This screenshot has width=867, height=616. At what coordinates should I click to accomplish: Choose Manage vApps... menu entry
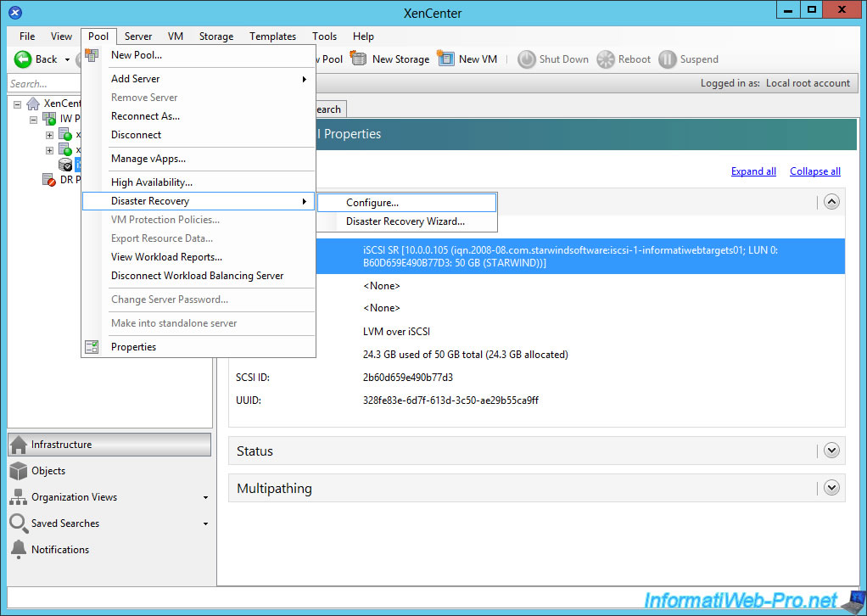click(199, 159)
